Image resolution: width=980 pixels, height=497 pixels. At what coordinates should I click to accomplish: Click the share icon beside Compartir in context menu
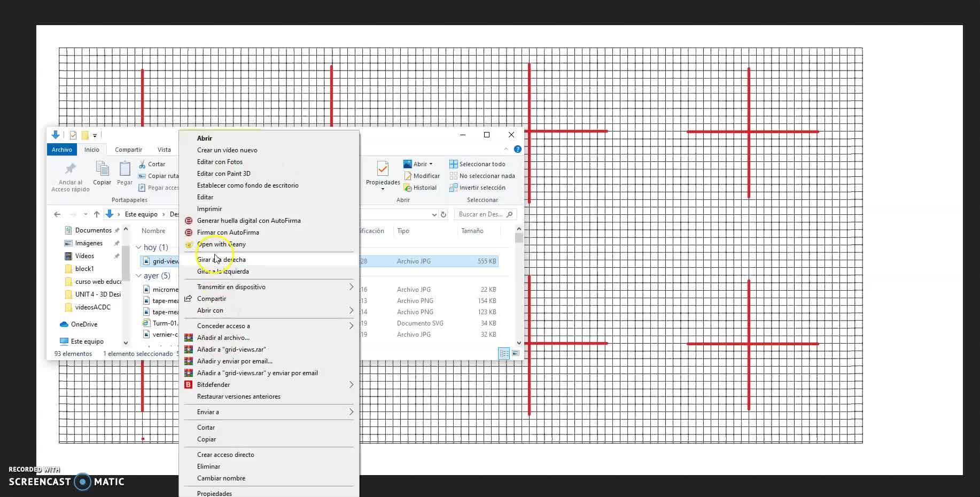pos(188,299)
